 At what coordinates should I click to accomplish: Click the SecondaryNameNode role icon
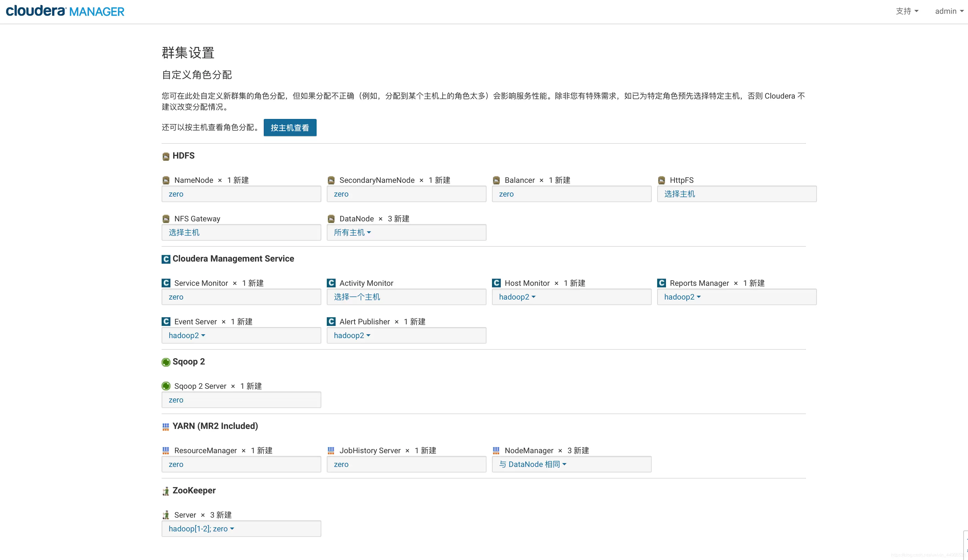pos(331,181)
